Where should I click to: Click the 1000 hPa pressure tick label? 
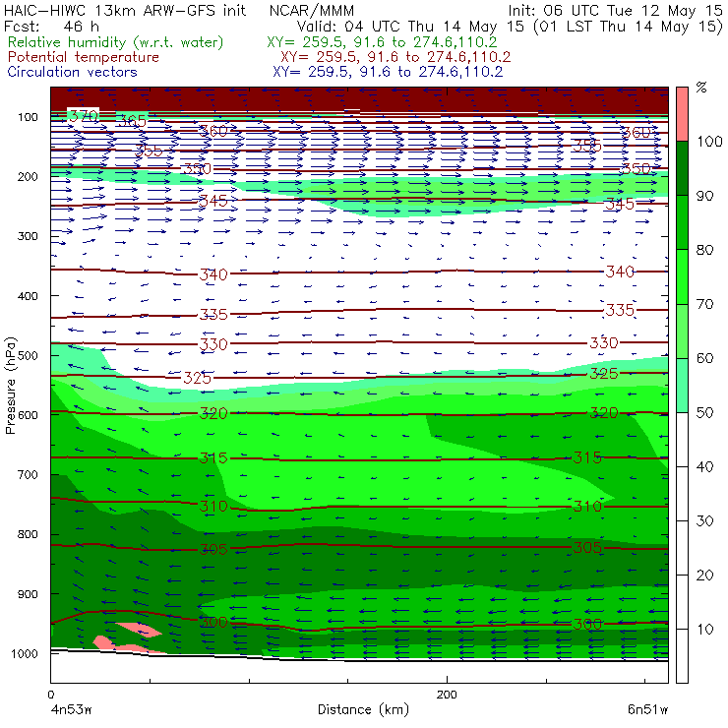tap(25, 653)
